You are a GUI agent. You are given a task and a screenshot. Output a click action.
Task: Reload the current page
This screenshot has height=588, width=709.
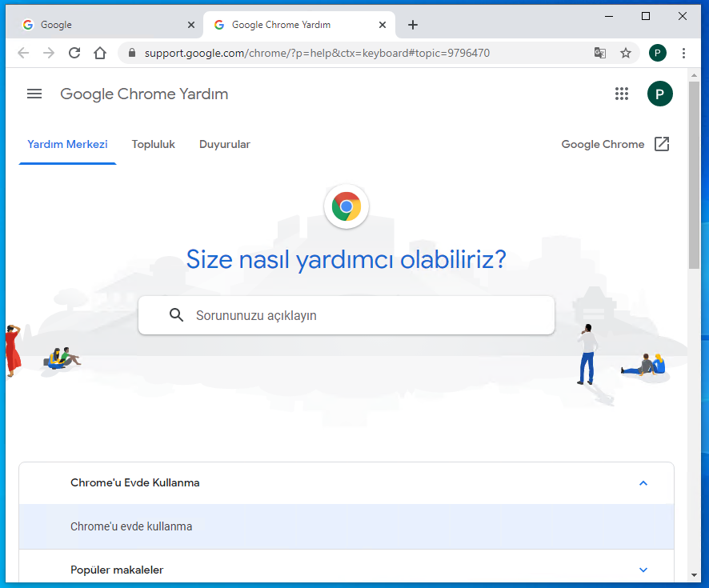74,54
